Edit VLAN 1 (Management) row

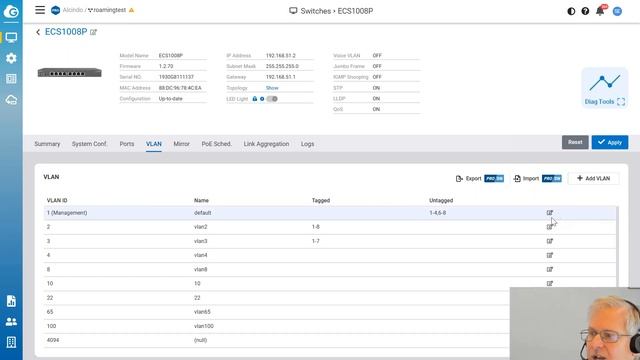pyautogui.click(x=549, y=213)
